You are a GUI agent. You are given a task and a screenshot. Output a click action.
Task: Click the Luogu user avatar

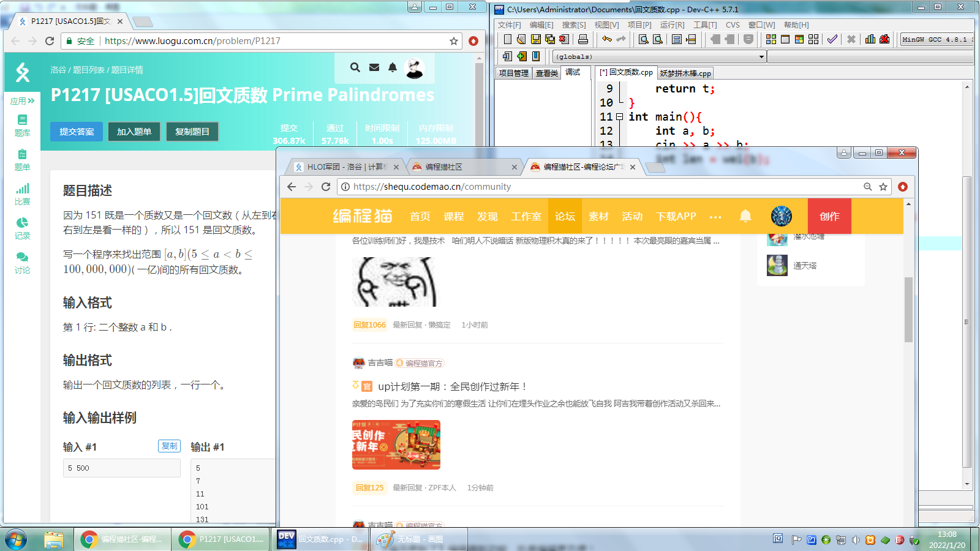point(415,68)
